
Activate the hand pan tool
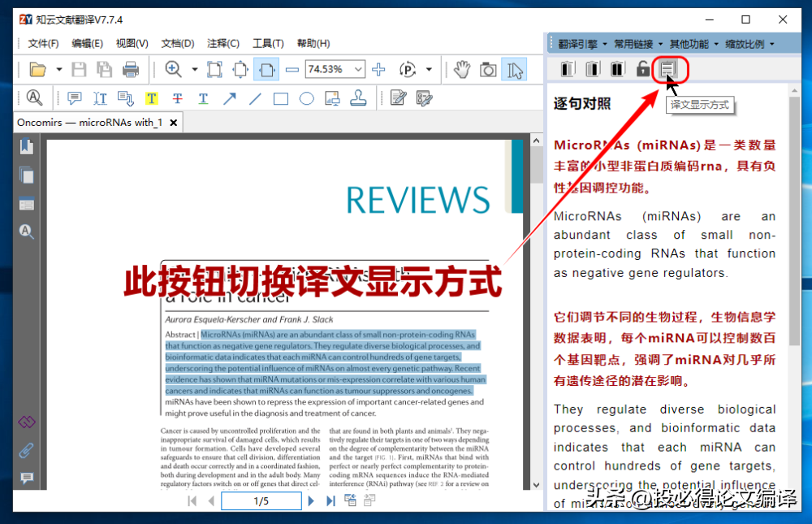(462, 69)
